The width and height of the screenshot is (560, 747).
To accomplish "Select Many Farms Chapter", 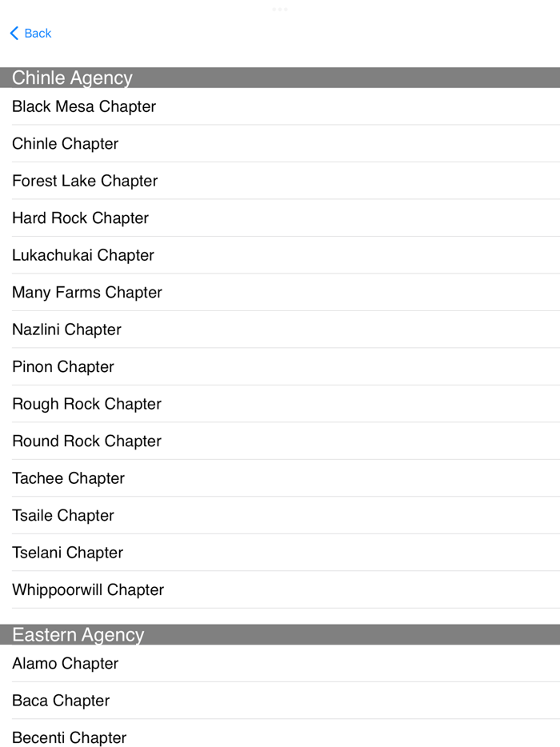I will click(x=86, y=292).
